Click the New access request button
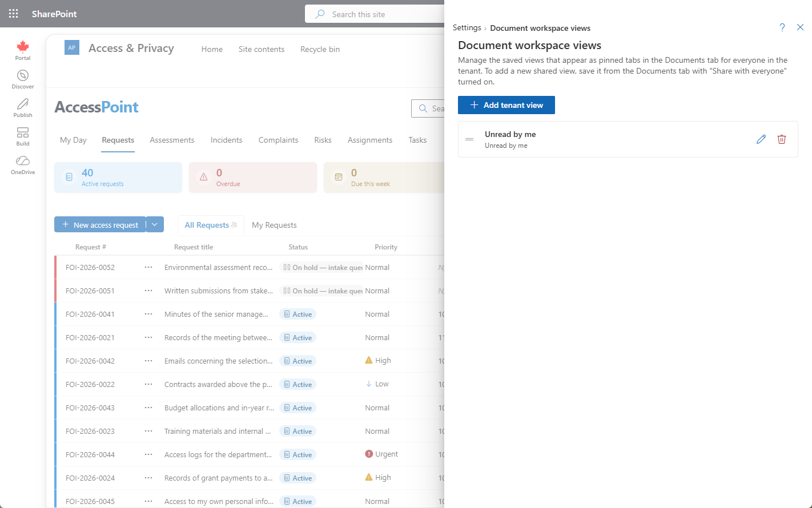The image size is (812, 508). tap(100, 224)
